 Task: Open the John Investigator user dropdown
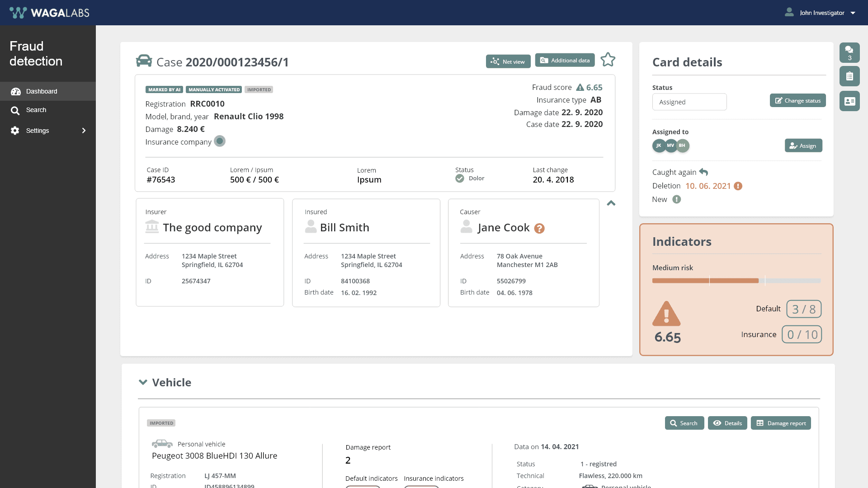pos(821,13)
